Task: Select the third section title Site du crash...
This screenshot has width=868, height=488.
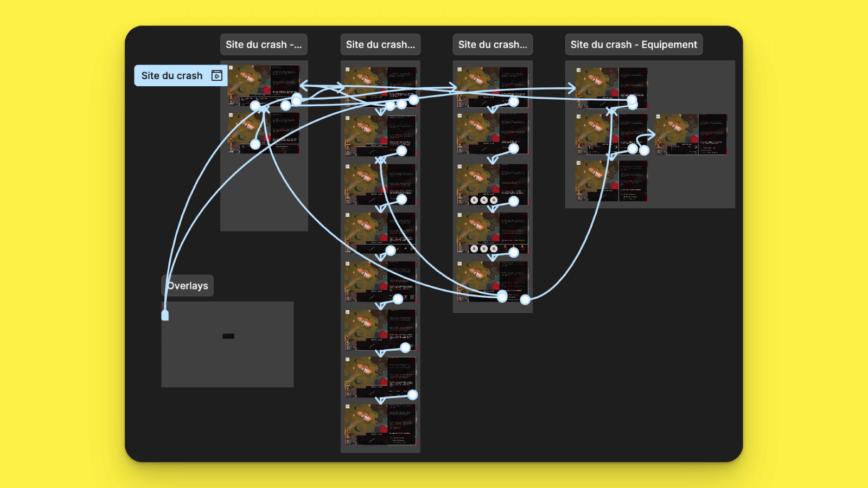Action: [x=493, y=44]
